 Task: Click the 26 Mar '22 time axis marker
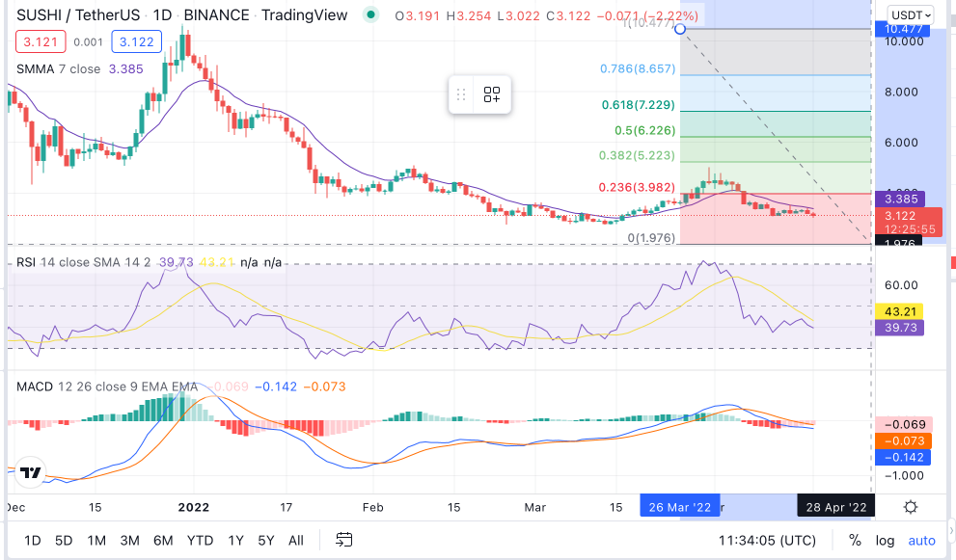coord(680,507)
